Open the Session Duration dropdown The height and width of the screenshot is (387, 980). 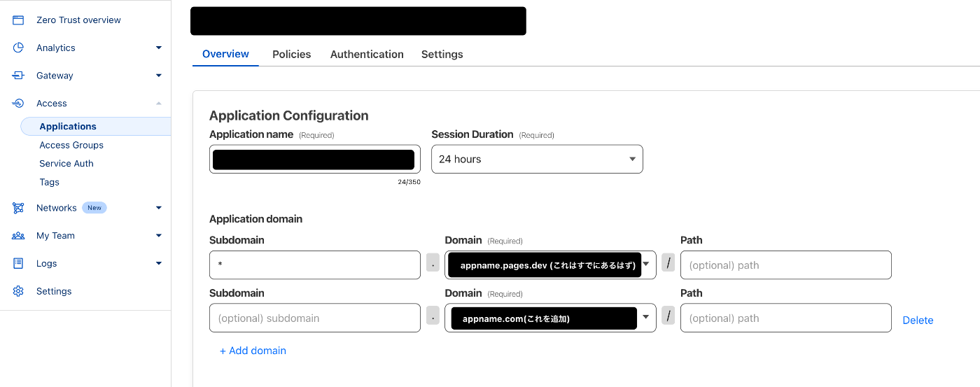[537, 159]
